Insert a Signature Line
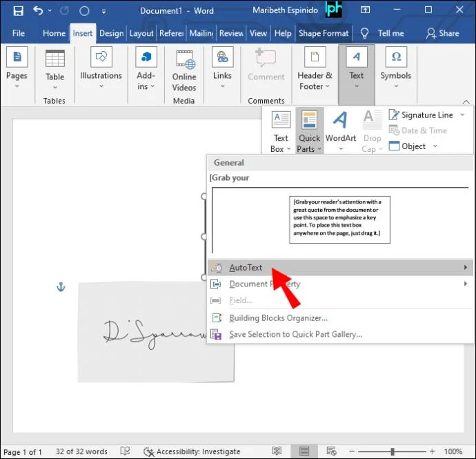The image size is (476, 459). point(422,115)
